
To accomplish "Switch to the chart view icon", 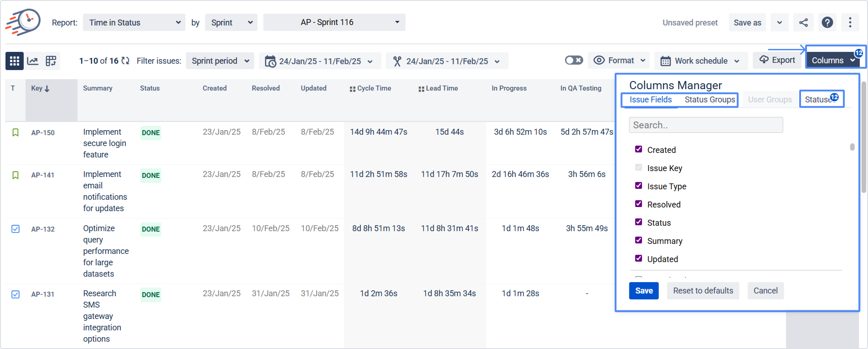I will [33, 61].
